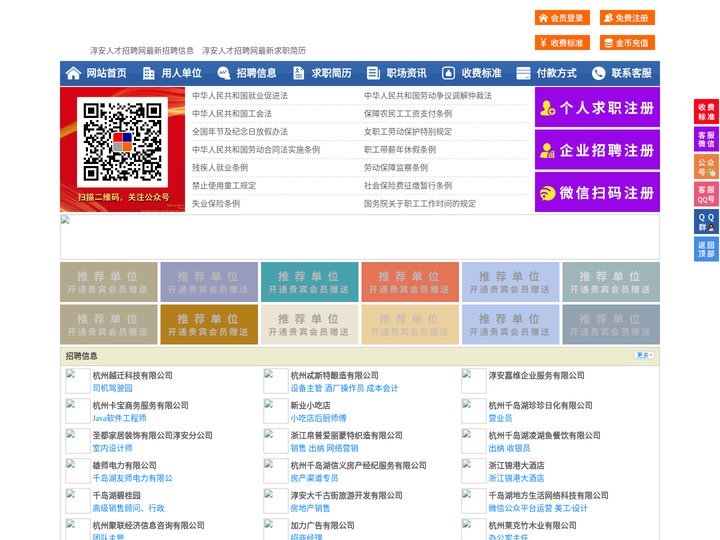
Task: Open 职场资讯 navigation item
Action: pos(406,73)
